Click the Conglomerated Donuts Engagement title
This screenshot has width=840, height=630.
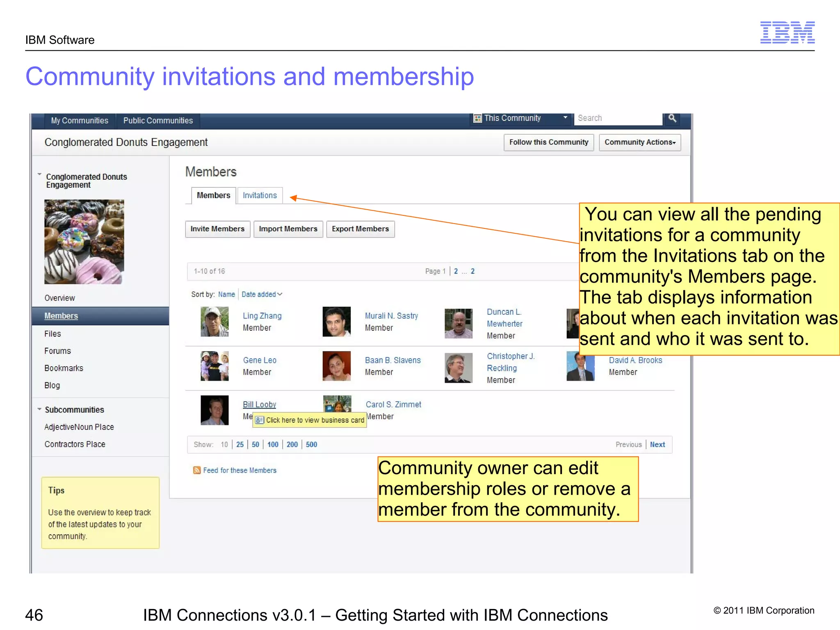point(126,142)
